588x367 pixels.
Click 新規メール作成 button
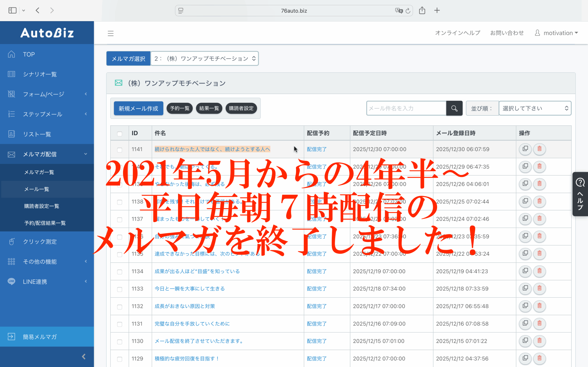138,108
